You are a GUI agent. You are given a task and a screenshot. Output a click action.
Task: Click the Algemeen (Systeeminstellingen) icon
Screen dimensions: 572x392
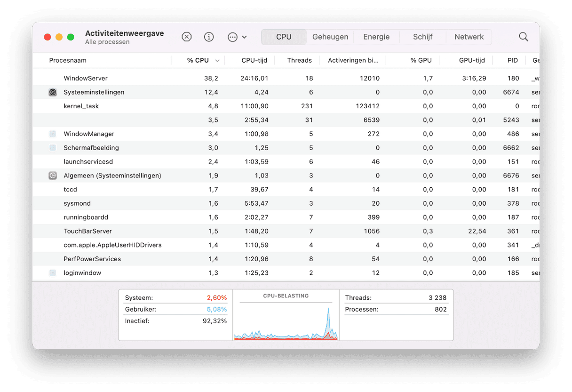(x=53, y=176)
